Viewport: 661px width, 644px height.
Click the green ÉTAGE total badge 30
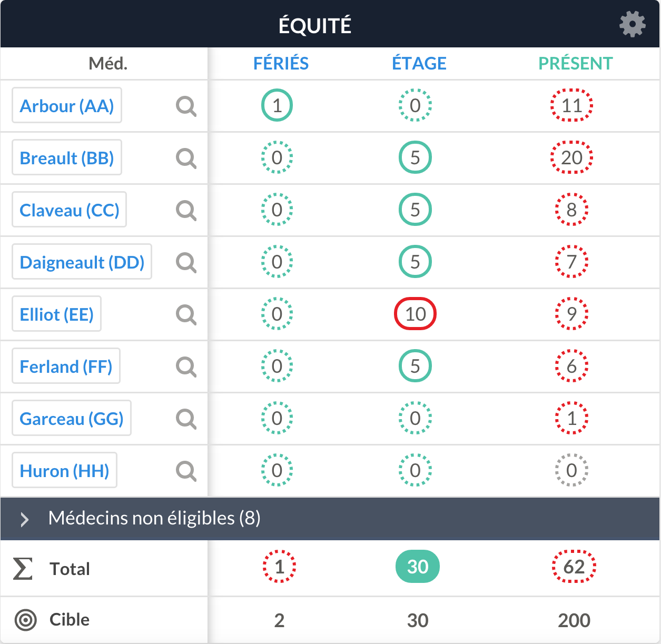tap(417, 567)
